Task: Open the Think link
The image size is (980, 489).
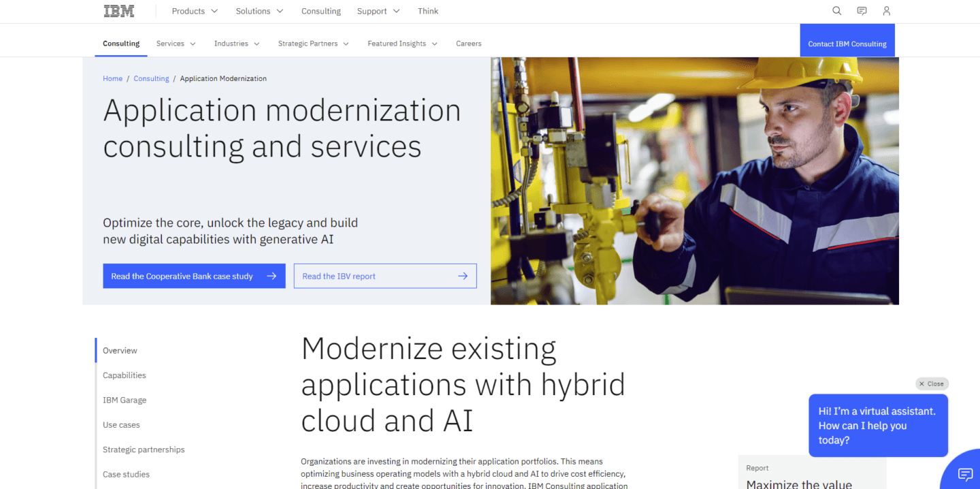Action: pos(428,11)
